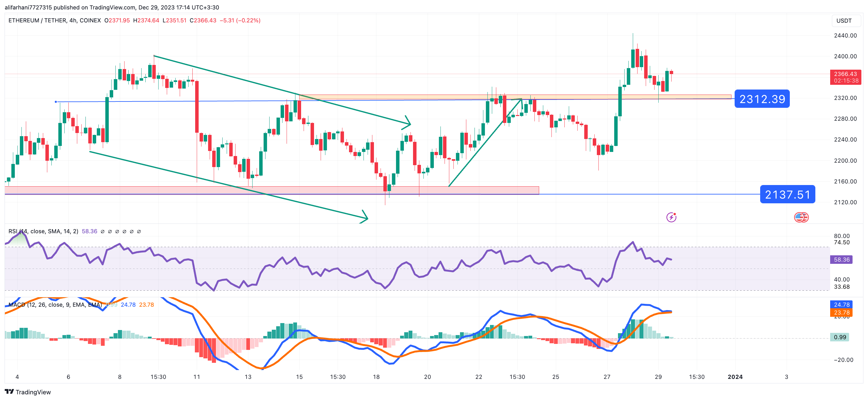Click the RSI indicator legend label

click(x=43, y=231)
